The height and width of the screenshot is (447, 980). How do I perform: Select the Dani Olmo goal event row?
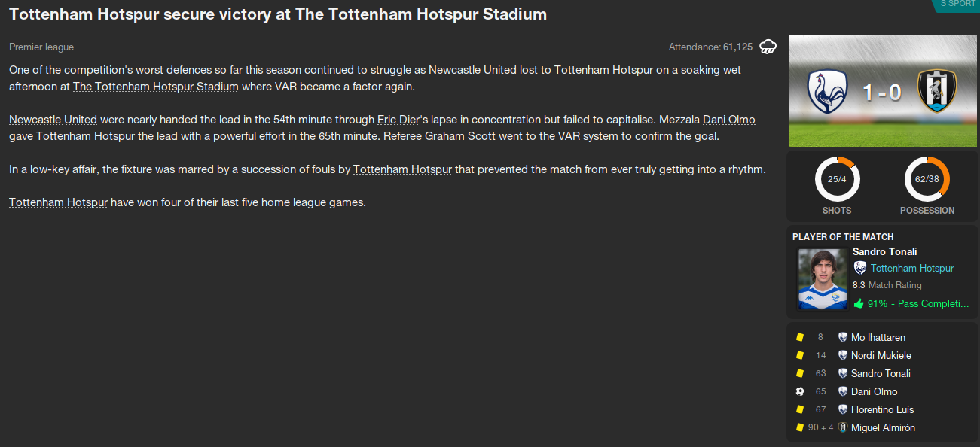point(874,391)
